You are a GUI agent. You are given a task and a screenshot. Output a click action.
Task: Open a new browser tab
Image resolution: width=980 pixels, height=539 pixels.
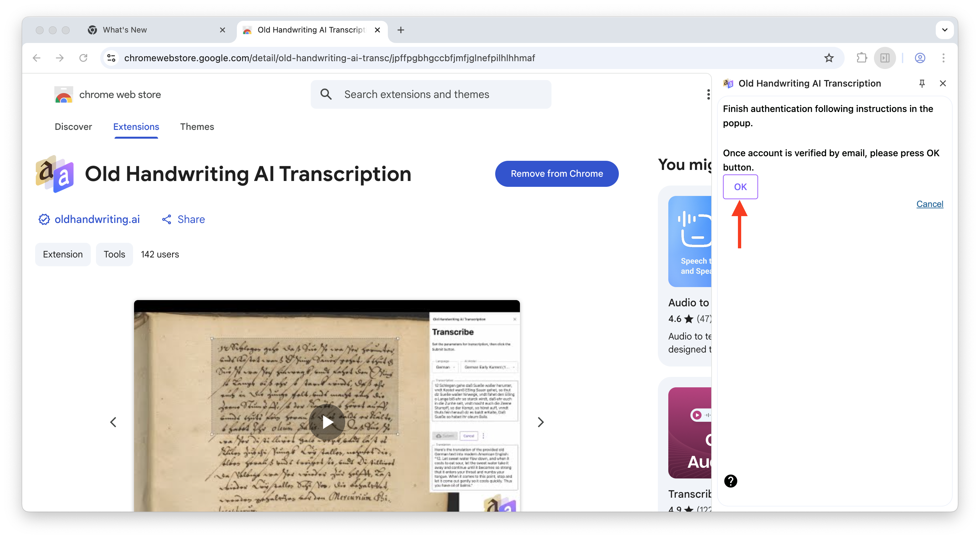coord(401,30)
